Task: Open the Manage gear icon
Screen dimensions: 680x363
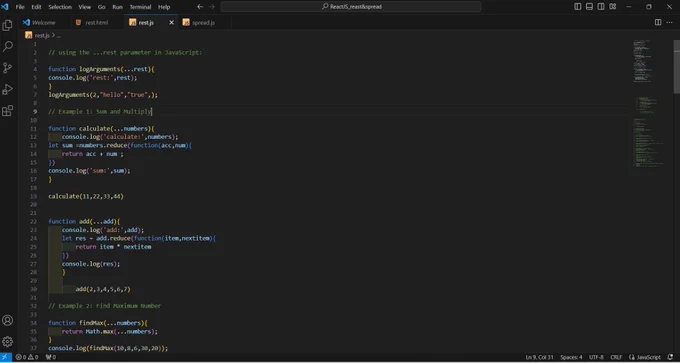Action: [7, 342]
